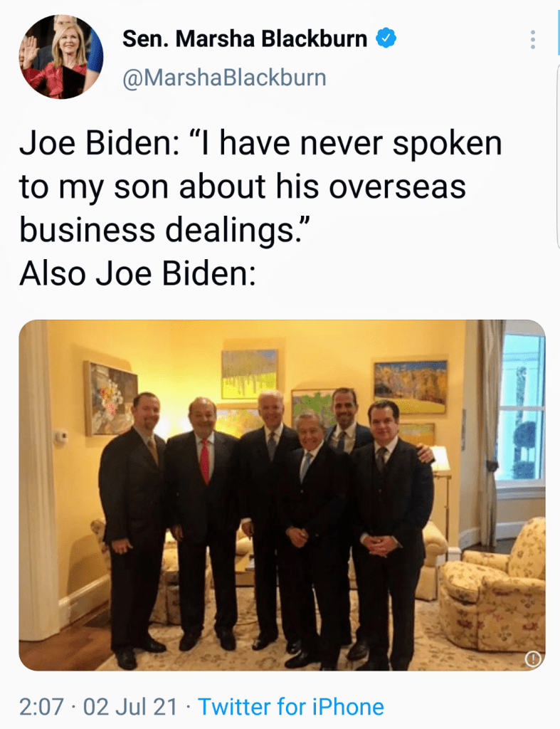Click the top center painting in the photo
560x729 pixels.
pyautogui.click(x=249, y=374)
